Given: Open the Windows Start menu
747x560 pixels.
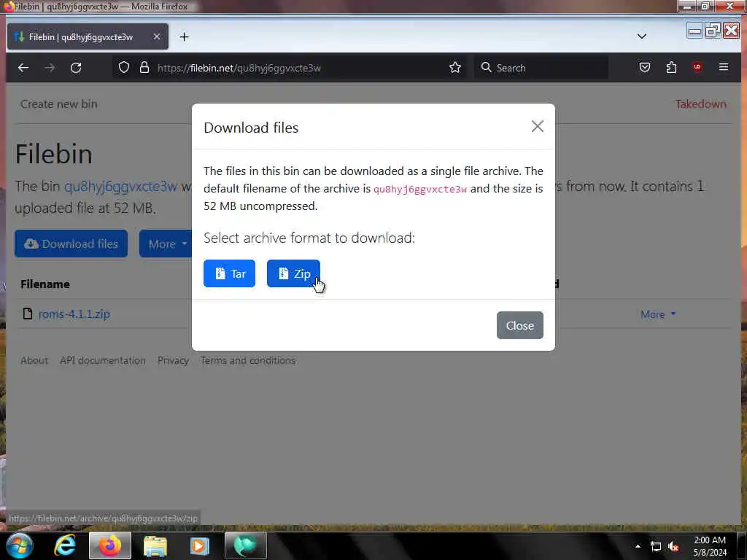Looking at the screenshot, I should (x=19, y=545).
